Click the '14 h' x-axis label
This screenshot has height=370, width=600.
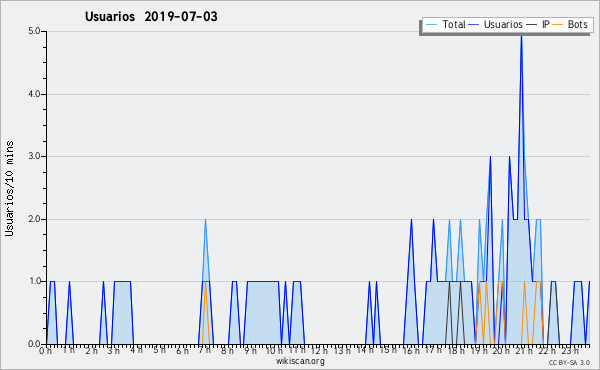[x=365, y=350]
